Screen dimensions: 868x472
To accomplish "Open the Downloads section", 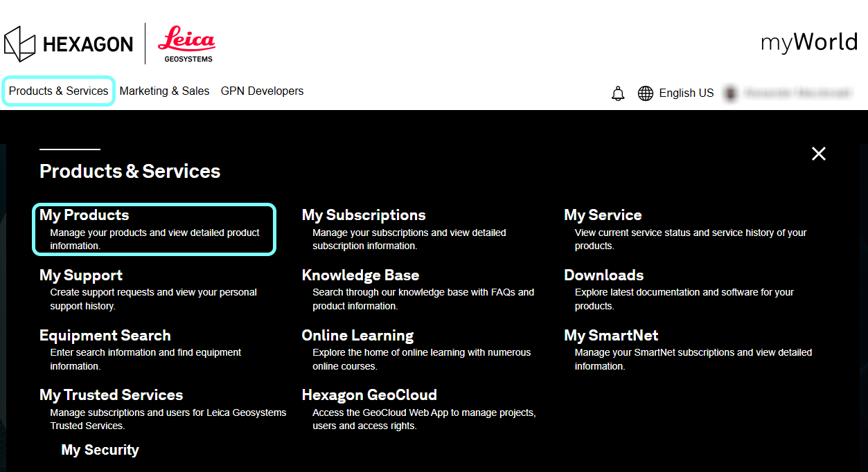I will click(x=604, y=275).
